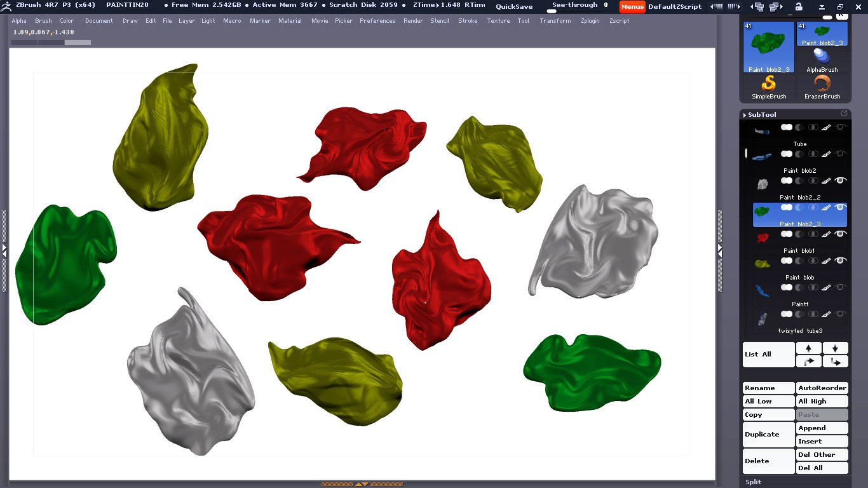Show the Tube subtool using its eye icon
The height and width of the screenshot is (488, 868).
click(x=841, y=128)
